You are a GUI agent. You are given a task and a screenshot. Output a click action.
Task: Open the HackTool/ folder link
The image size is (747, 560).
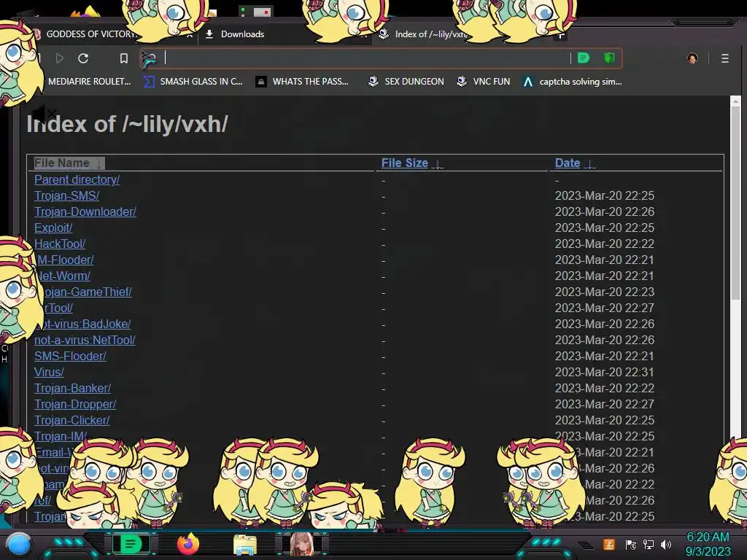pyautogui.click(x=60, y=244)
